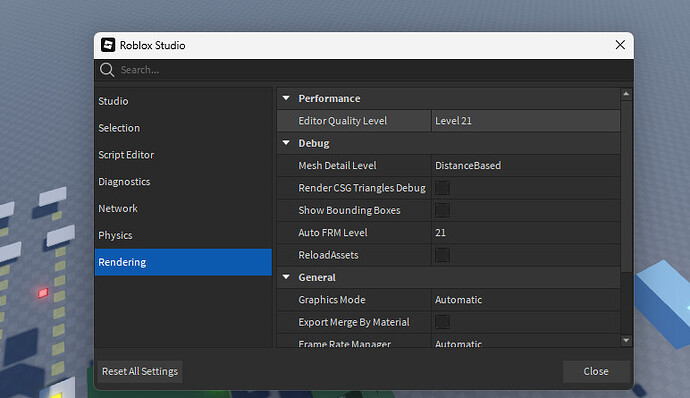
Task: Click the Render CSG Triangles Debug label
Action: pos(362,188)
